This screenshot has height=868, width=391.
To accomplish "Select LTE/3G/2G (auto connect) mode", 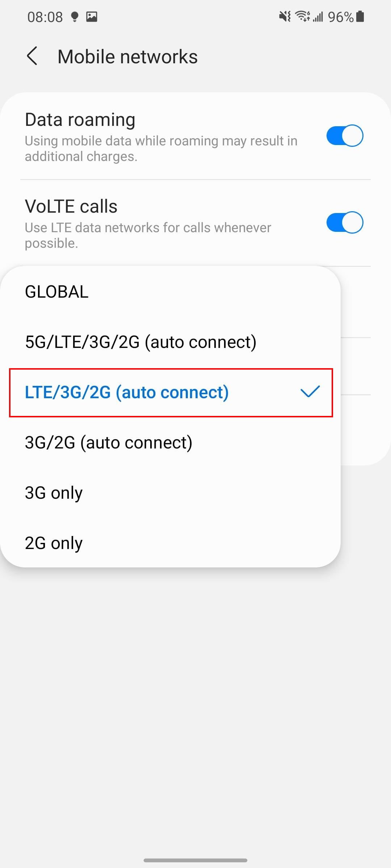I will point(127,392).
